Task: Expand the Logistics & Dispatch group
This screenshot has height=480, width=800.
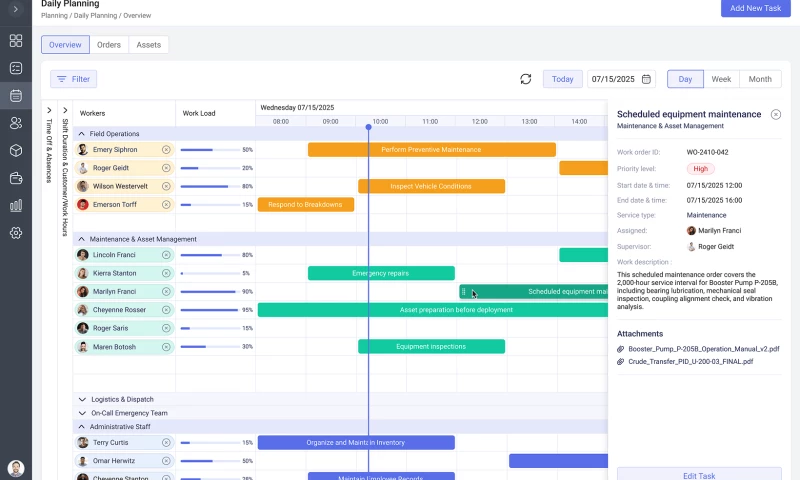Action: 82,399
